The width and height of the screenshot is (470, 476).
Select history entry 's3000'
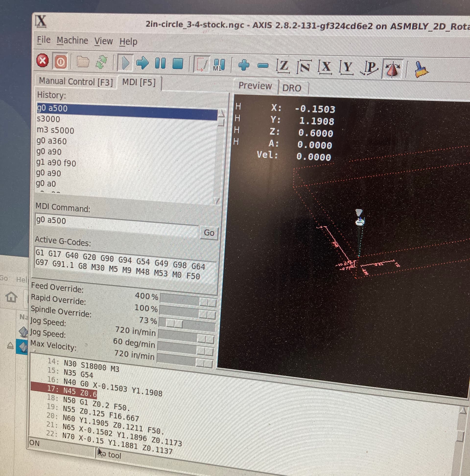pyautogui.click(x=48, y=119)
